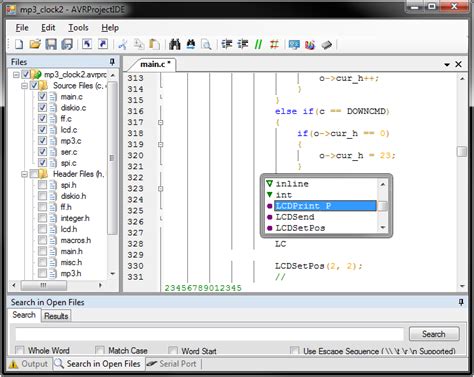Click the magnifier-over-page search icon
474x377 pixels.
[206, 44]
